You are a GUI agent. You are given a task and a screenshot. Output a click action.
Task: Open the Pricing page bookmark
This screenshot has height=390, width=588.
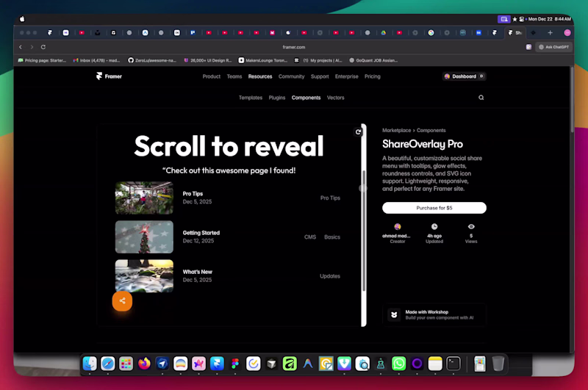(42, 60)
